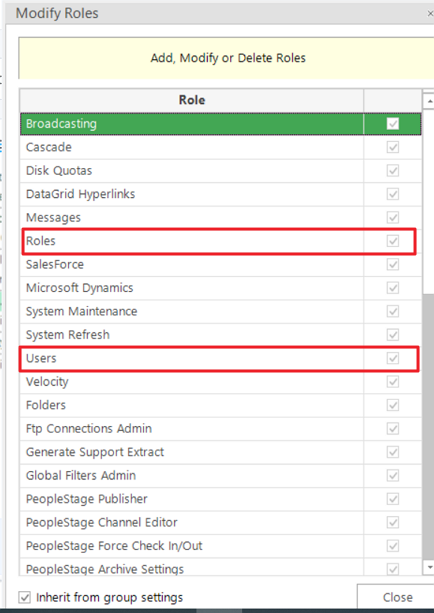Image resolution: width=434 pixels, height=613 pixels.
Task: Select the Ftp Connections Admin row
Action: coord(221,428)
